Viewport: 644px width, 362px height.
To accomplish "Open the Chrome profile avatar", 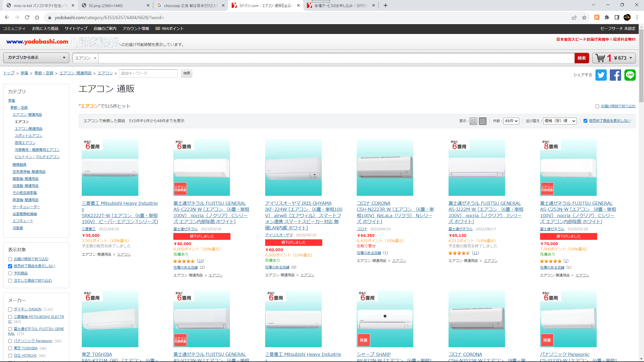I will click(x=627, y=17).
